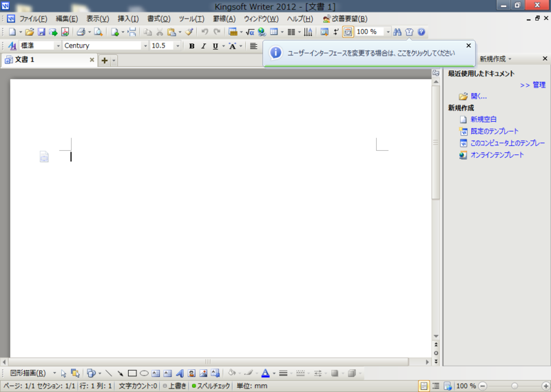
Task: Toggle the スペルチェック spell check indicator
Action: coord(211,386)
